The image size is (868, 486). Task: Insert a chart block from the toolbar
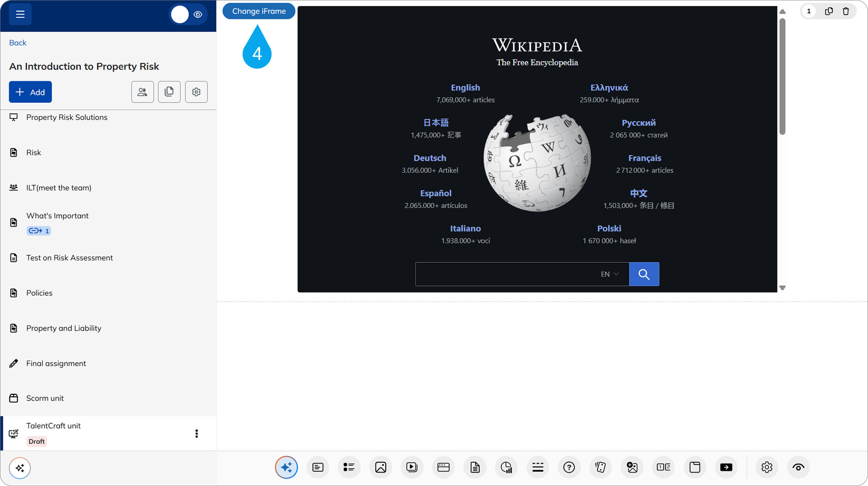click(x=506, y=467)
